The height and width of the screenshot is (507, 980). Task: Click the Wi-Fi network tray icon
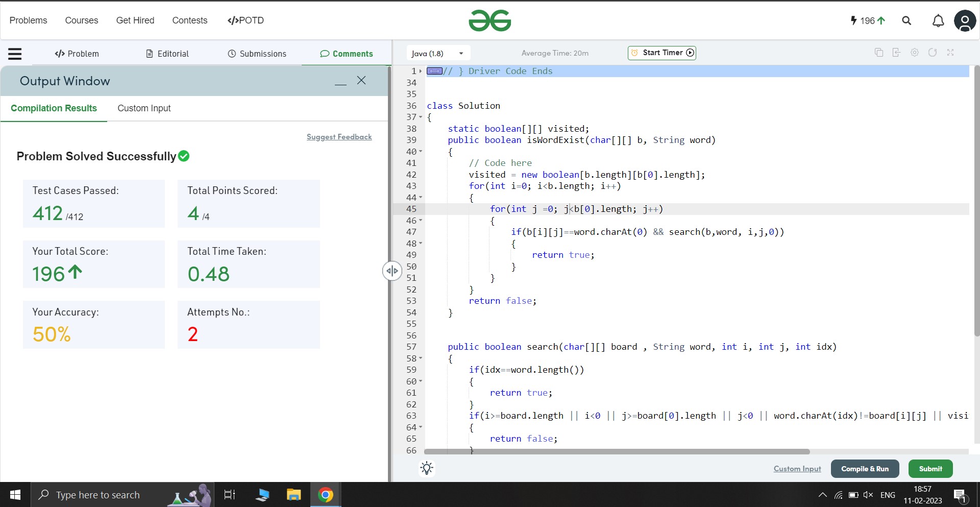click(x=838, y=495)
